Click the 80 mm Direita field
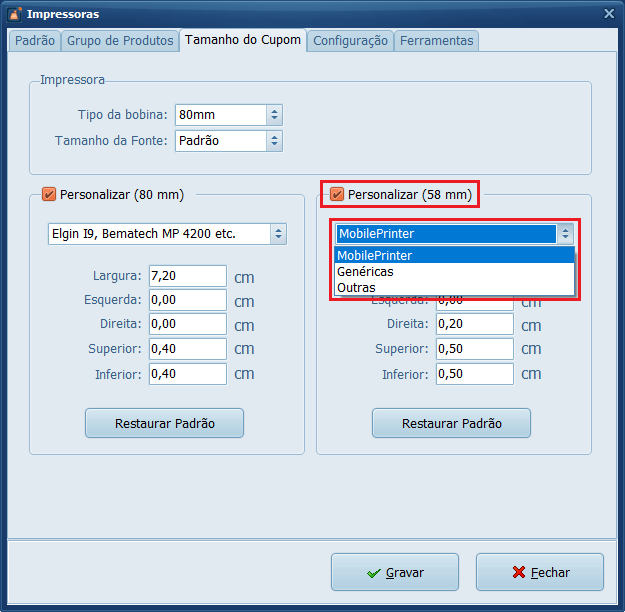625x612 pixels. pyautogui.click(x=188, y=324)
